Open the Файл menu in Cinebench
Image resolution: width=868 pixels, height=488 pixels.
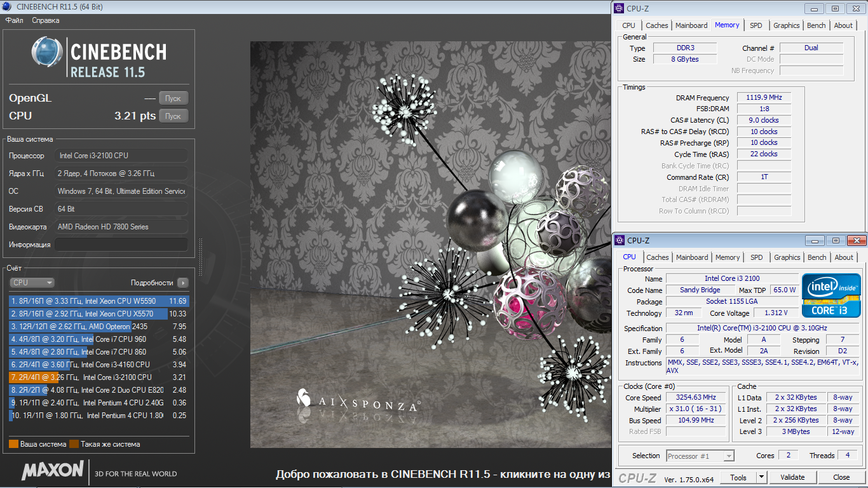pos(14,20)
